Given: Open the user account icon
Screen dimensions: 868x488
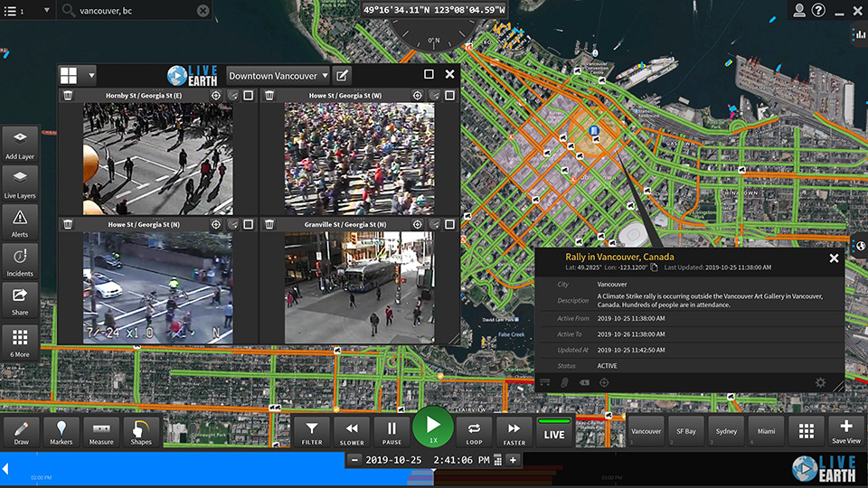Looking at the screenshot, I should tap(798, 10).
